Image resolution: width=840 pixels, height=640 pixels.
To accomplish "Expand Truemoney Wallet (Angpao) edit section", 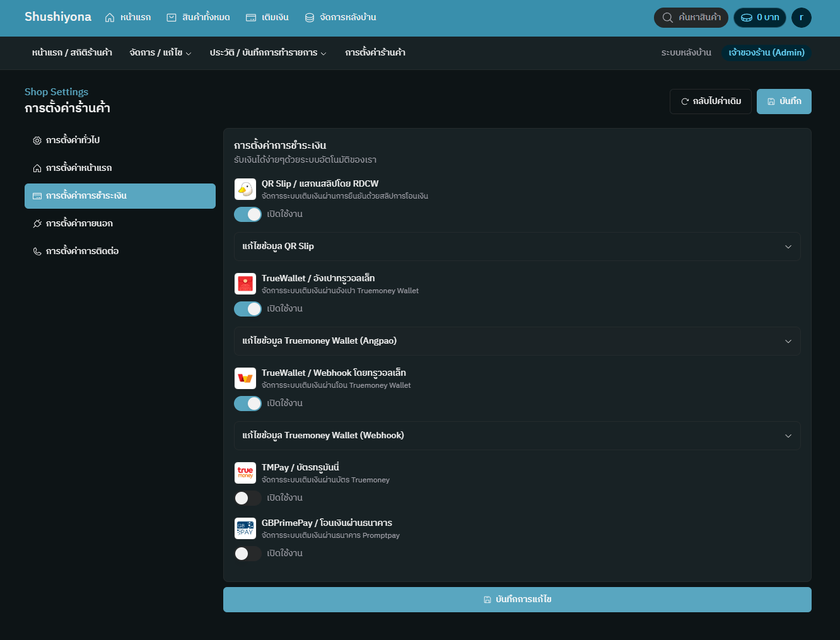I will pyautogui.click(x=517, y=341).
